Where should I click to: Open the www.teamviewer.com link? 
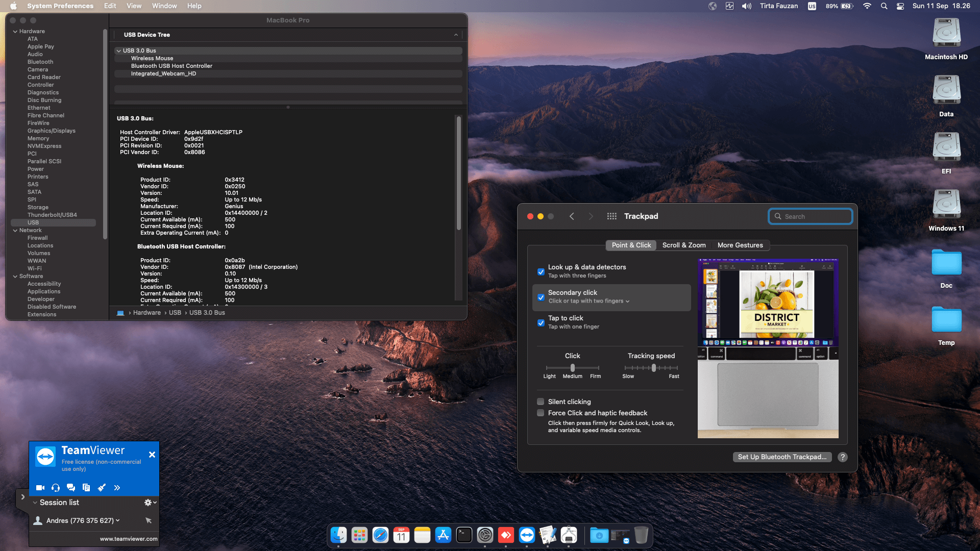coord(129,539)
